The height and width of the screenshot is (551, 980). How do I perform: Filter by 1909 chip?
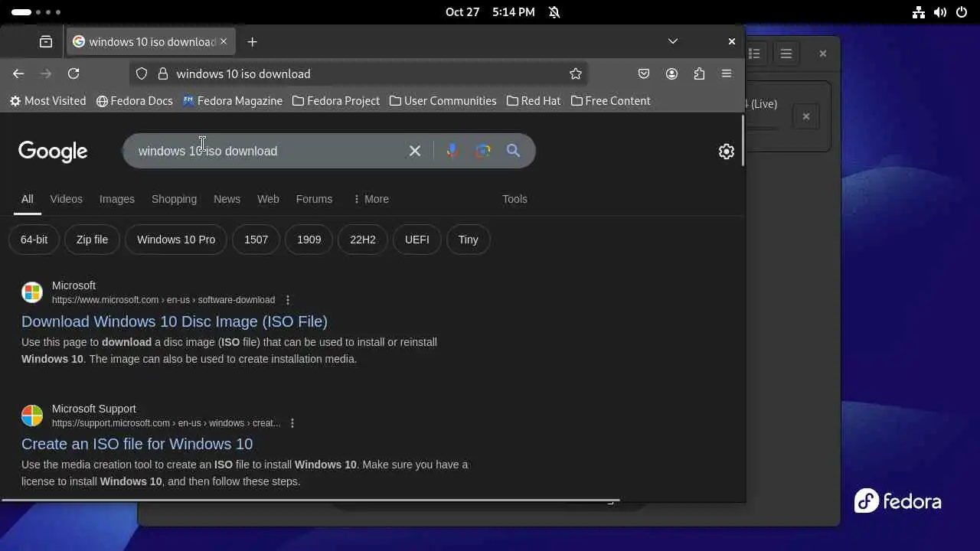tap(309, 240)
